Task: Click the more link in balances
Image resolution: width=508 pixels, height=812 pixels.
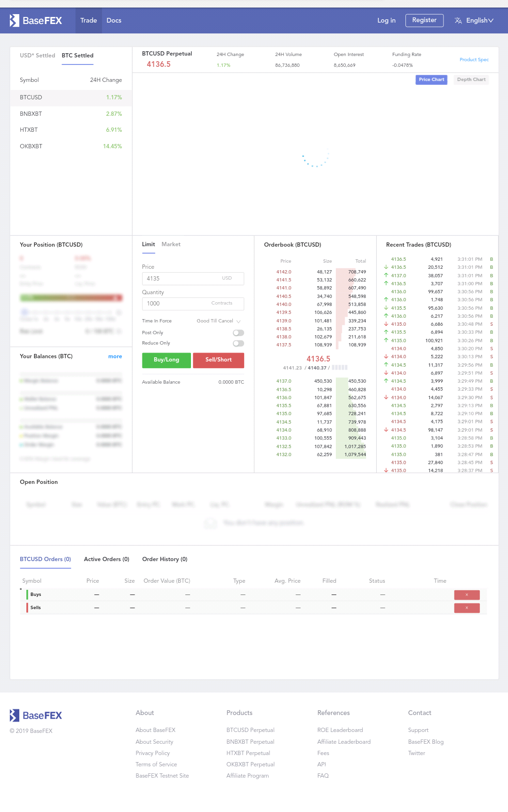Action: (x=115, y=356)
